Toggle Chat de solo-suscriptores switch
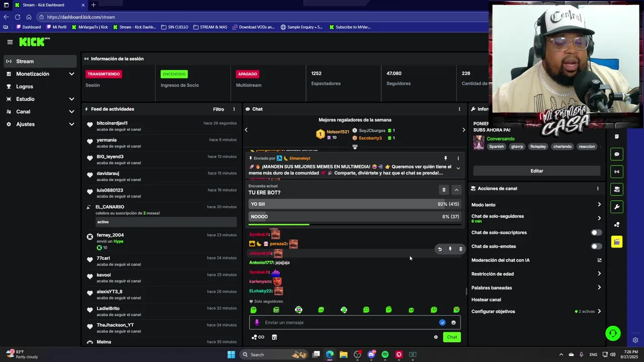Viewport: 644px width, 362px height. 596,233
